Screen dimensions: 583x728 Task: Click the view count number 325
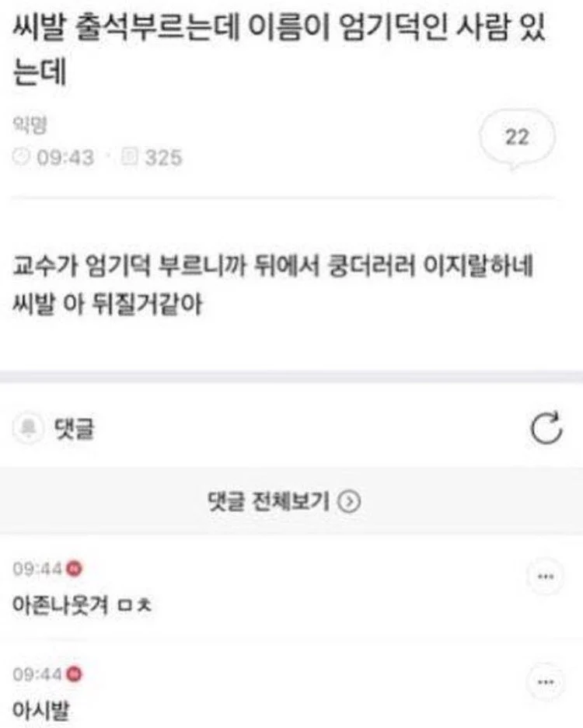[x=163, y=158]
